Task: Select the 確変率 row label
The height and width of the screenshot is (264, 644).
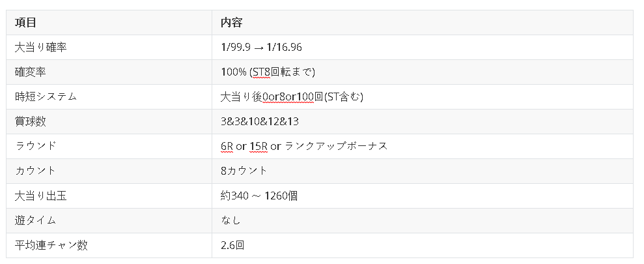Action: point(31,72)
